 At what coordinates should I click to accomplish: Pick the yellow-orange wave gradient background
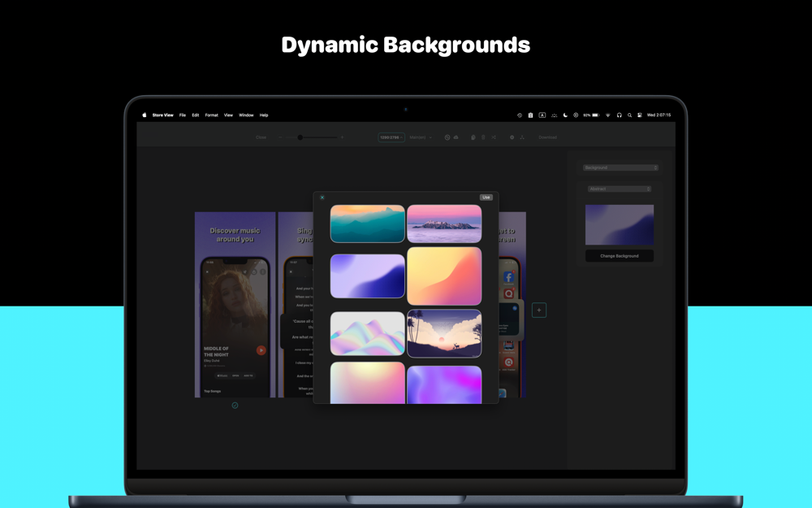(444, 276)
